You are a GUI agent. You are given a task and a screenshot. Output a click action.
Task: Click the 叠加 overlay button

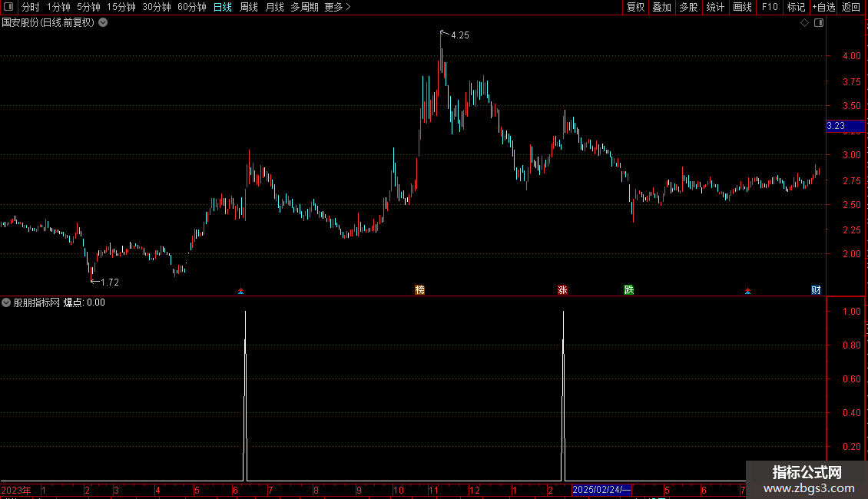[x=661, y=7]
